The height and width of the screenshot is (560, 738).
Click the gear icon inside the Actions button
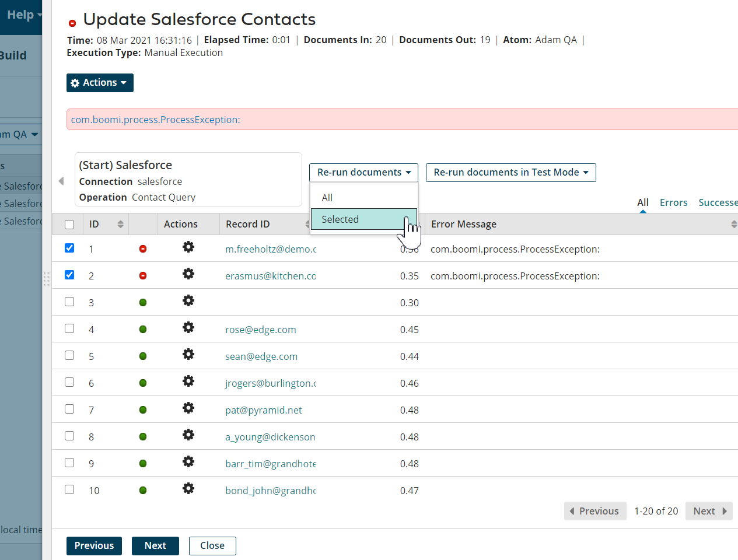(75, 82)
